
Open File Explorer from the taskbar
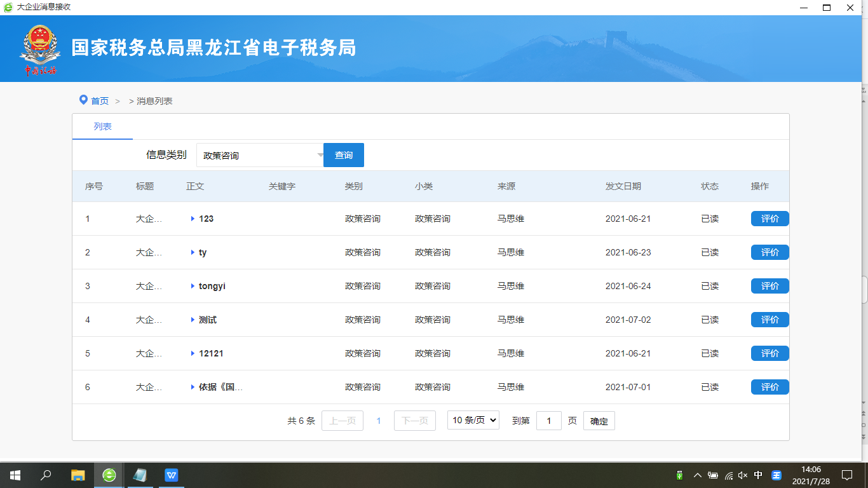pyautogui.click(x=78, y=475)
